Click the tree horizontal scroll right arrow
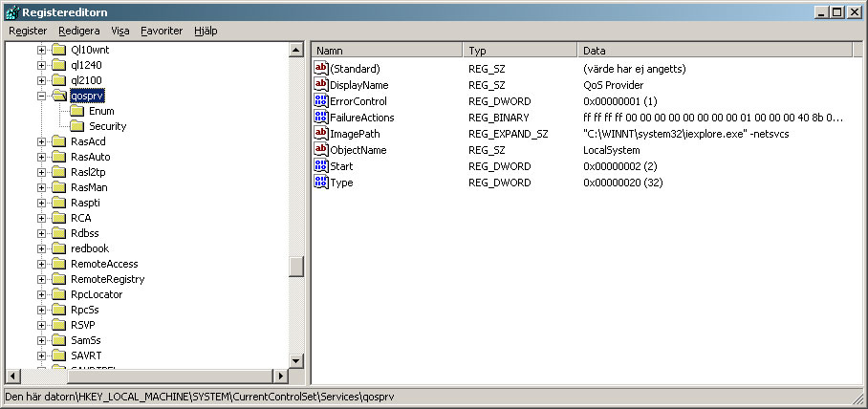Image resolution: width=868 pixels, height=409 pixels. click(281, 377)
